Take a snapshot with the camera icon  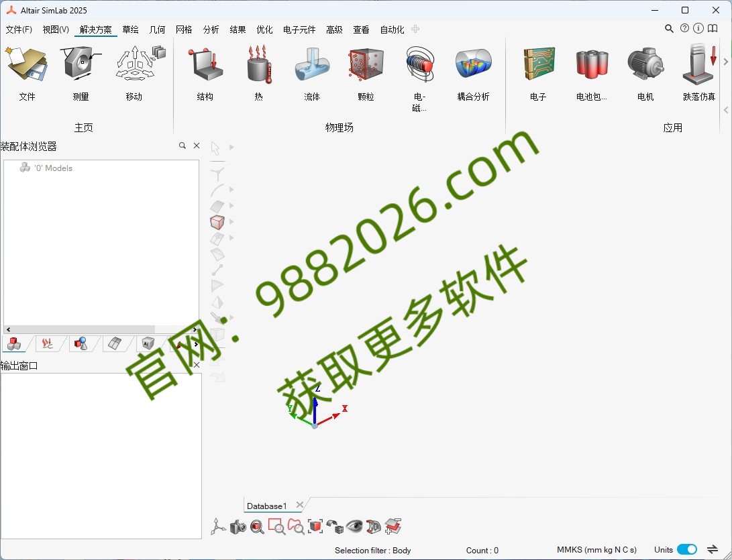pos(238,527)
